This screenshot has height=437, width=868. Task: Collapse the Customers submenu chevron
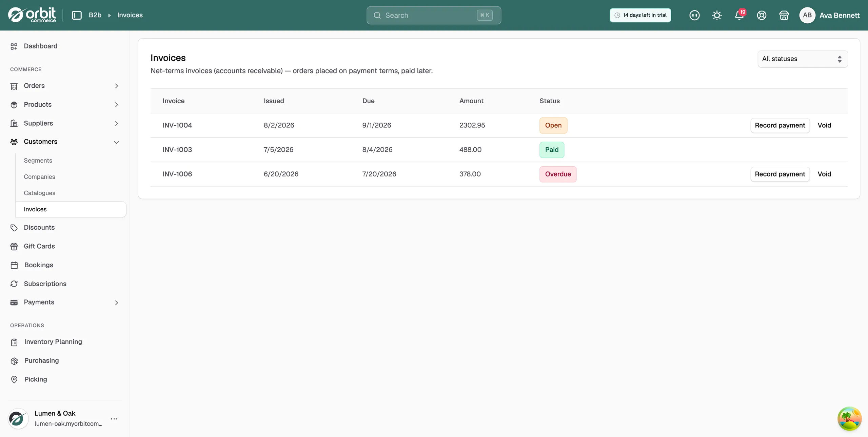tap(116, 142)
